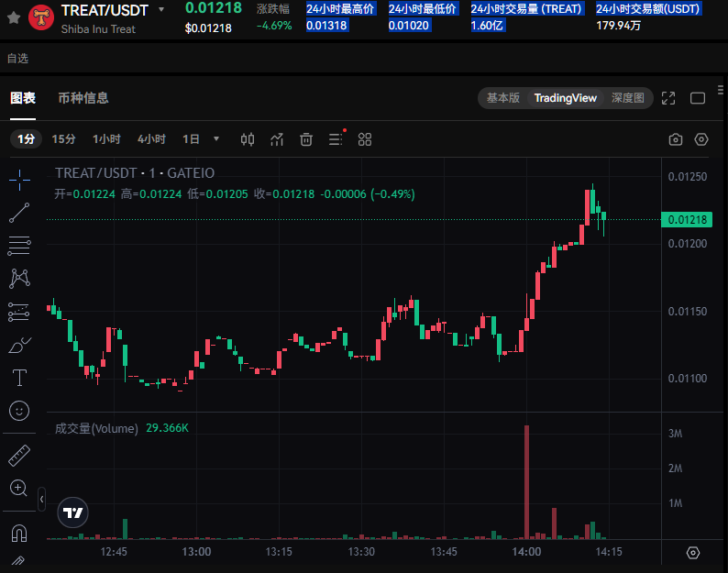Select the text annotation tool
The image size is (728, 573).
(19, 378)
